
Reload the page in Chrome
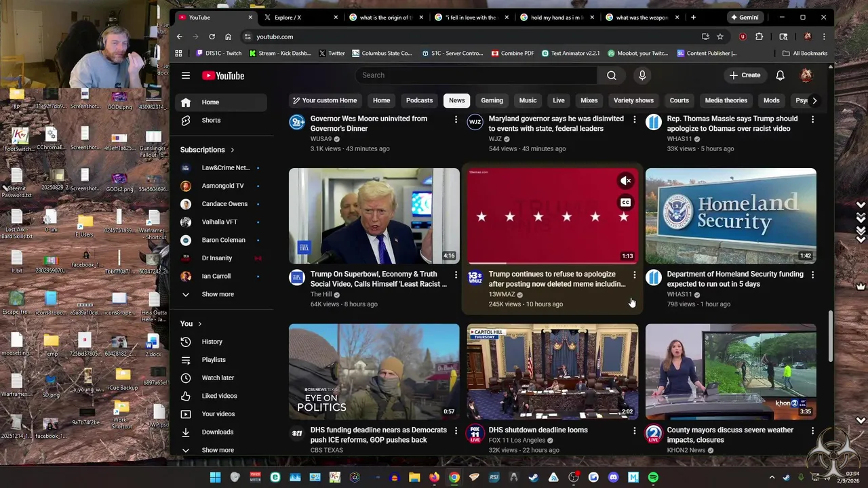(x=212, y=37)
